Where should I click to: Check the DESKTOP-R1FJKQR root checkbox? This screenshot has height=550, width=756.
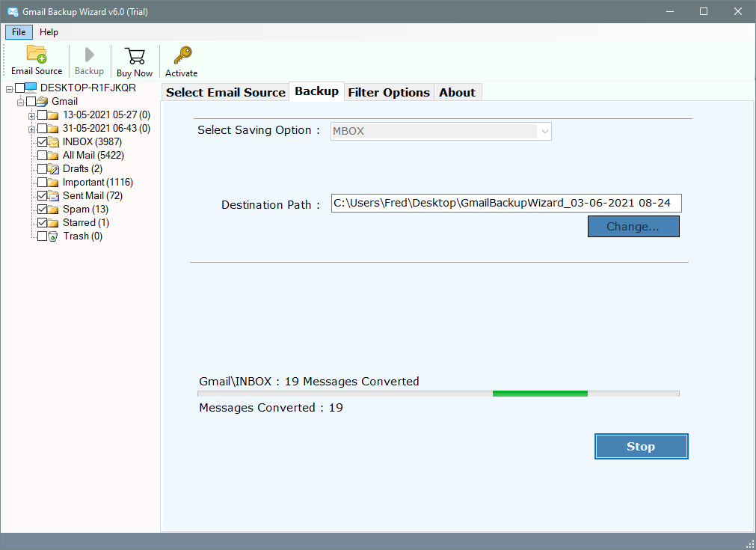pyautogui.click(x=19, y=88)
